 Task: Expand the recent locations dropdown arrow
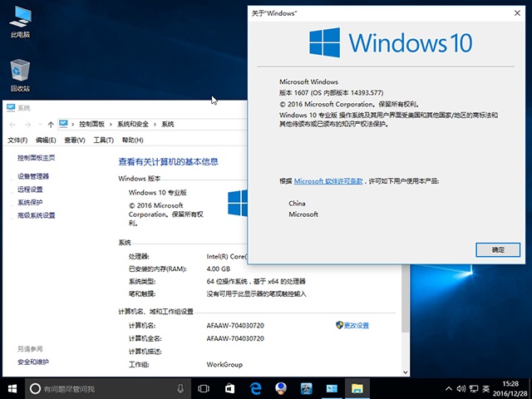point(39,124)
